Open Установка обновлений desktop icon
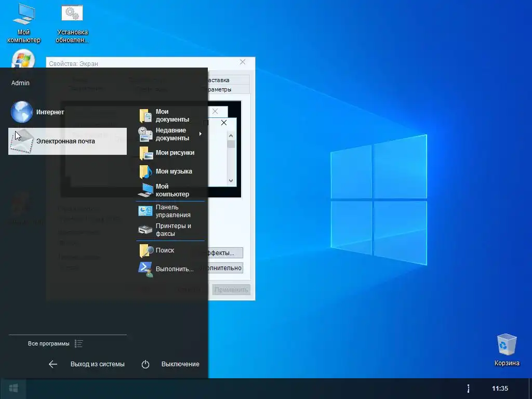This screenshot has width=532, height=399. (72, 14)
